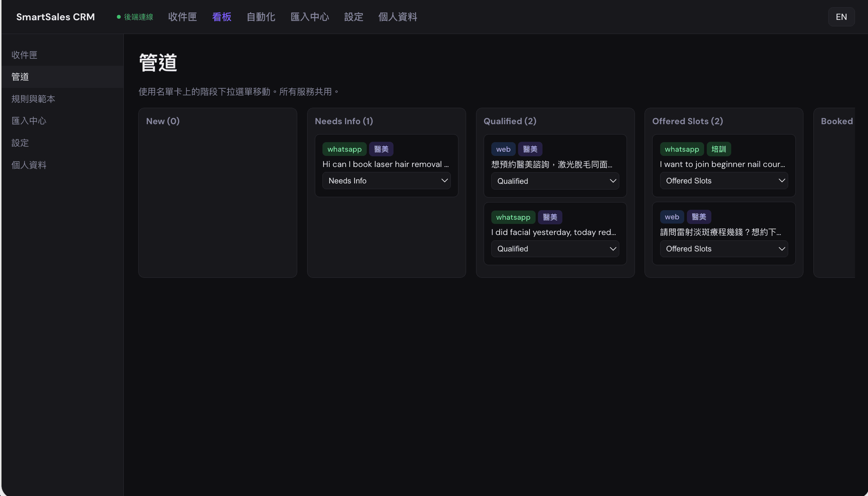Click the SmartSales CRM logo

pos(55,17)
